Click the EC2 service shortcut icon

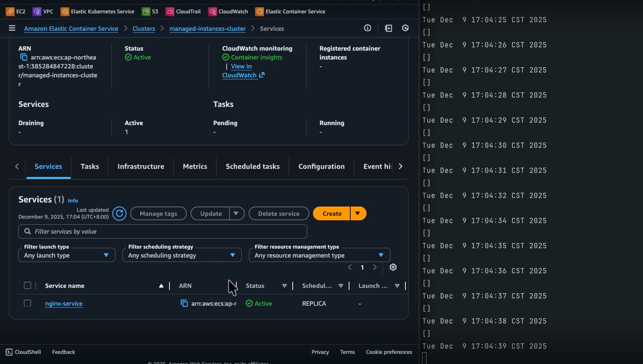point(10,11)
